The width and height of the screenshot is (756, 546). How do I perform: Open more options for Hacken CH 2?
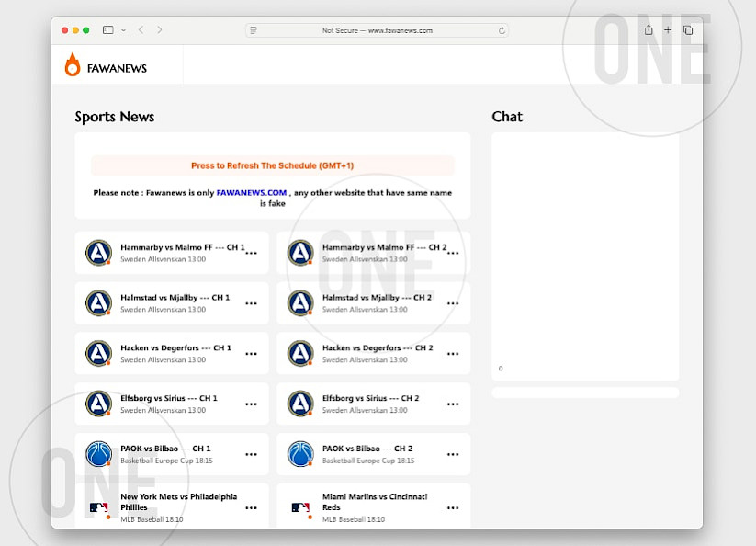pos(453,354)
